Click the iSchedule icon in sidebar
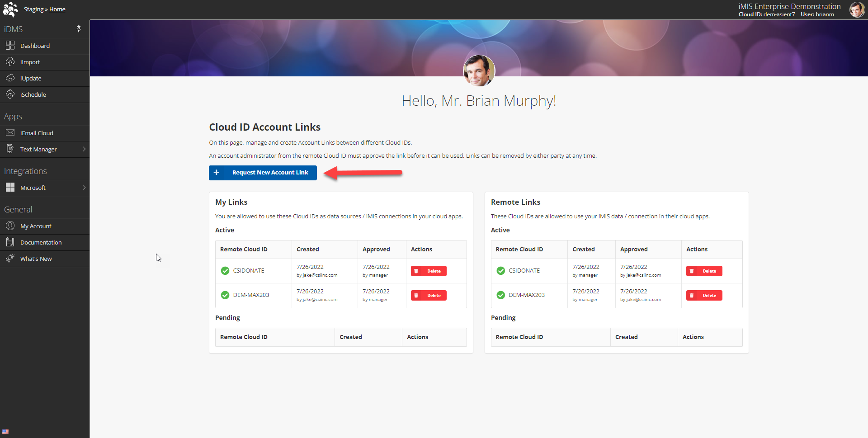The width and height of the screenshot is (868, 438). point(10,94)
